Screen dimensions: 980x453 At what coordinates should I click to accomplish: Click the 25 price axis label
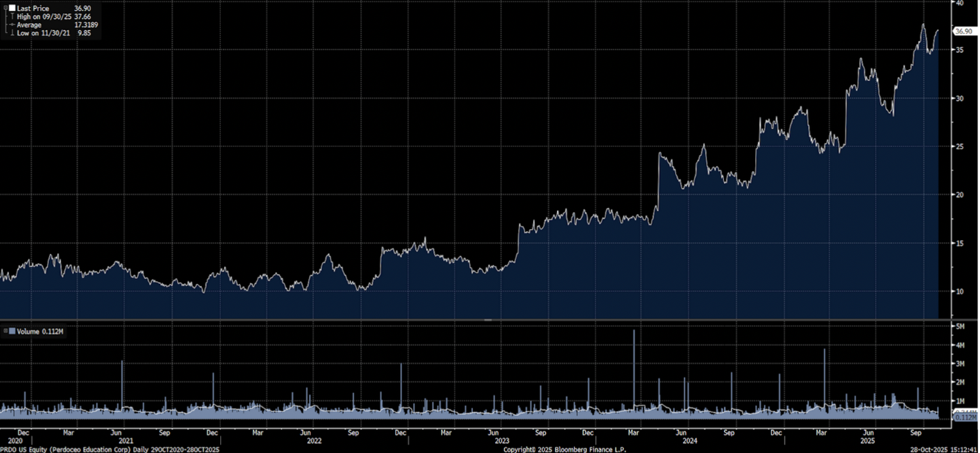tap(960, 146)
